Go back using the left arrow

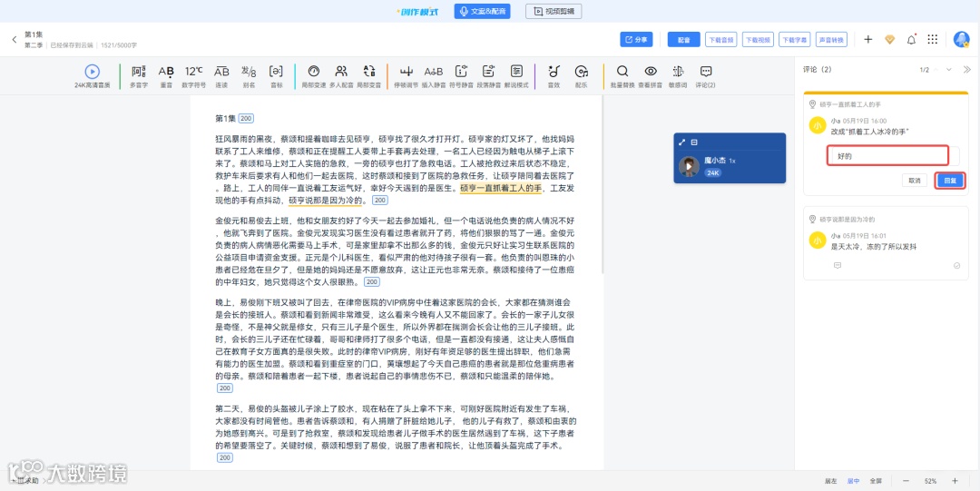tap(15, 39)
